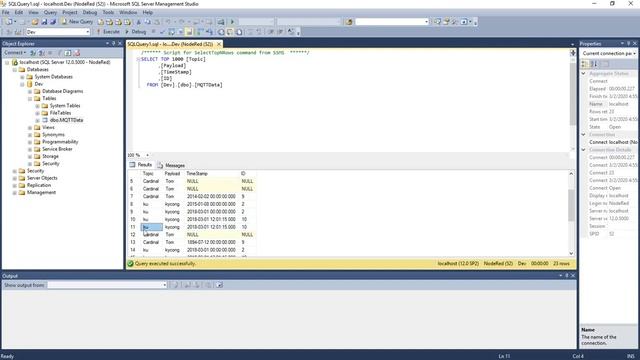Click the Open File folder icon in toolbar

click(x=35, y=22)
